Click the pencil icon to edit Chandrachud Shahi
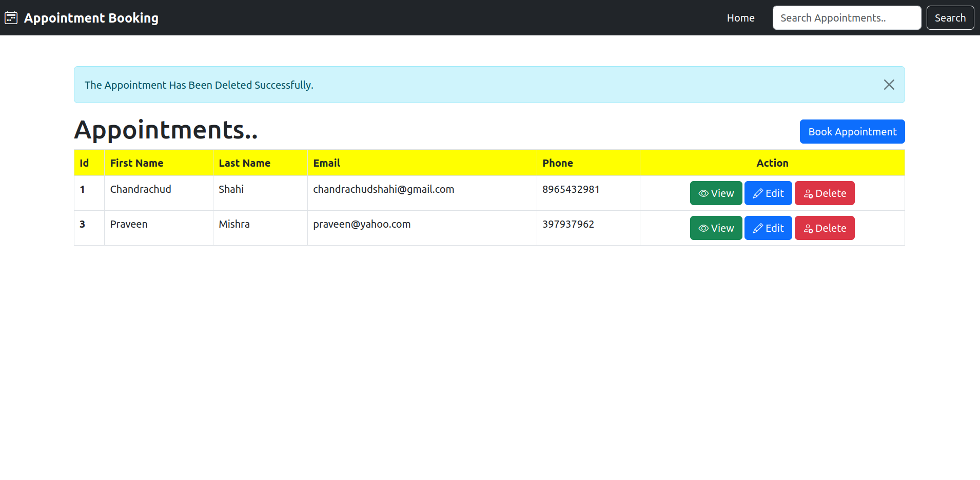980x480 pixels. (757, 193)
